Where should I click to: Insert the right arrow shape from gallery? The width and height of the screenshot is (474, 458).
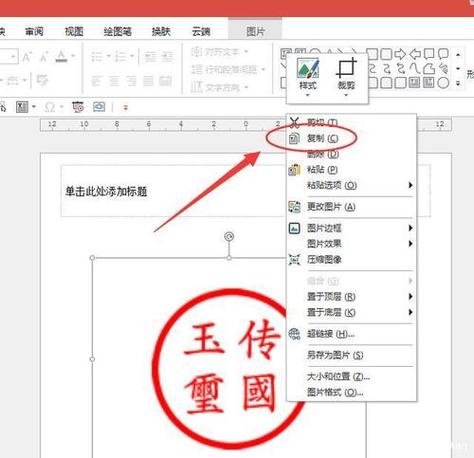(400, 54)
